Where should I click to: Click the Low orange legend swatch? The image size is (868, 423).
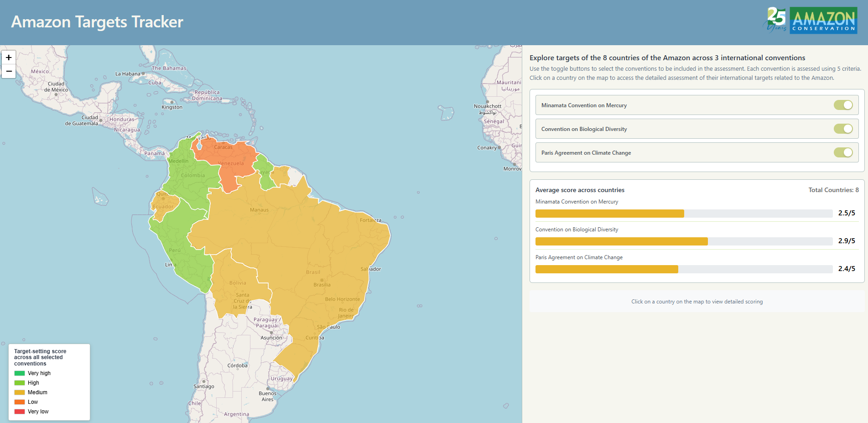(20, 402)
